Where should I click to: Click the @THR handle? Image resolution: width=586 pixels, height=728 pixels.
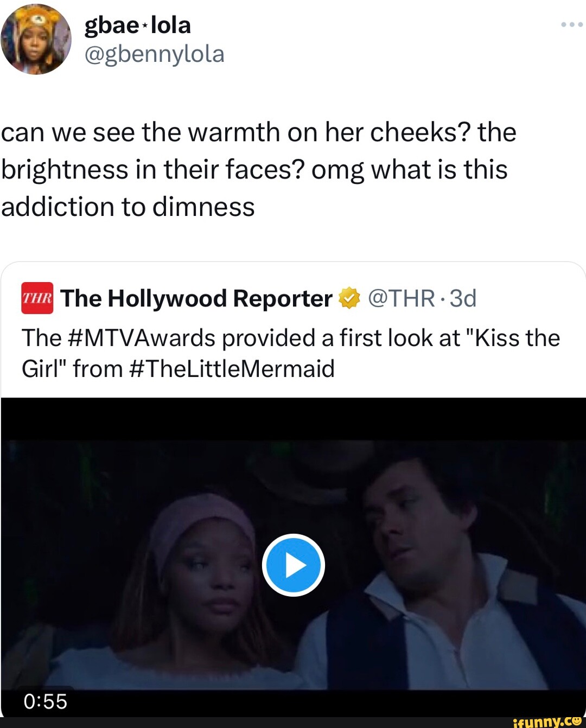tap(402, 298)
